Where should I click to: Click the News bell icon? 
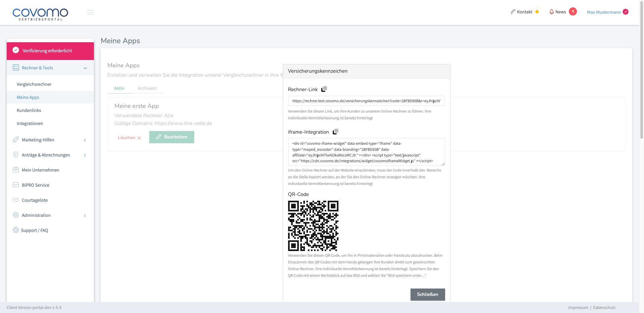click(551, 12)
